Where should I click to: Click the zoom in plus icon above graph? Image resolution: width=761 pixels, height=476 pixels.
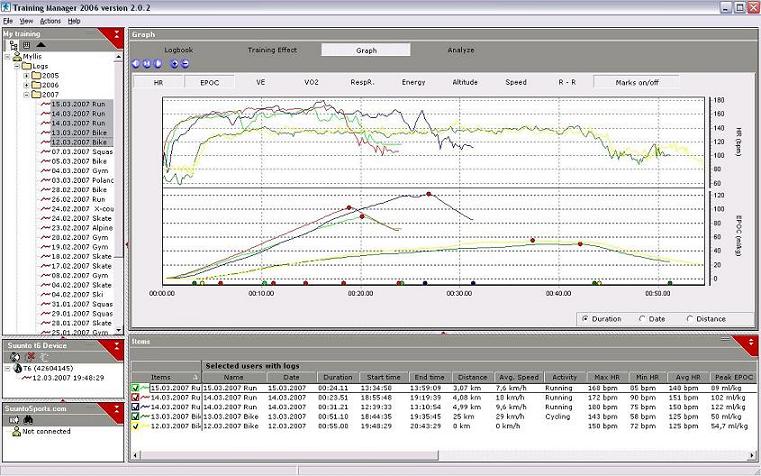coord(174,64)
